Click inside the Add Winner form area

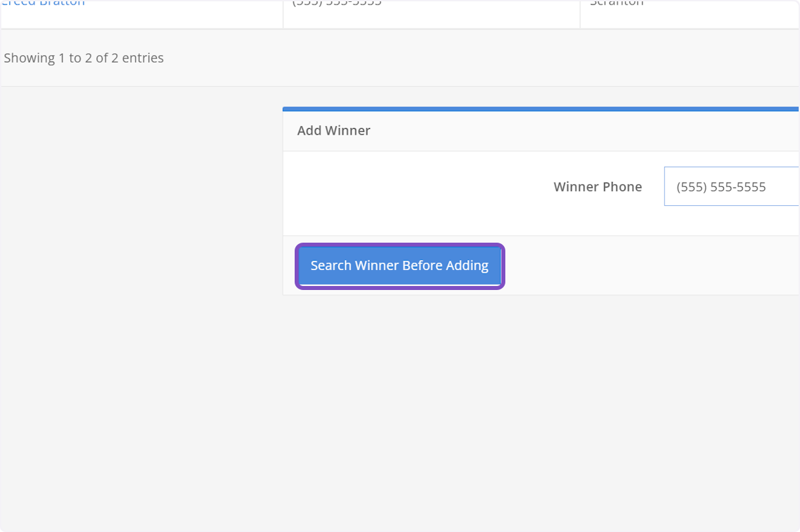click(x=467, y=193)
